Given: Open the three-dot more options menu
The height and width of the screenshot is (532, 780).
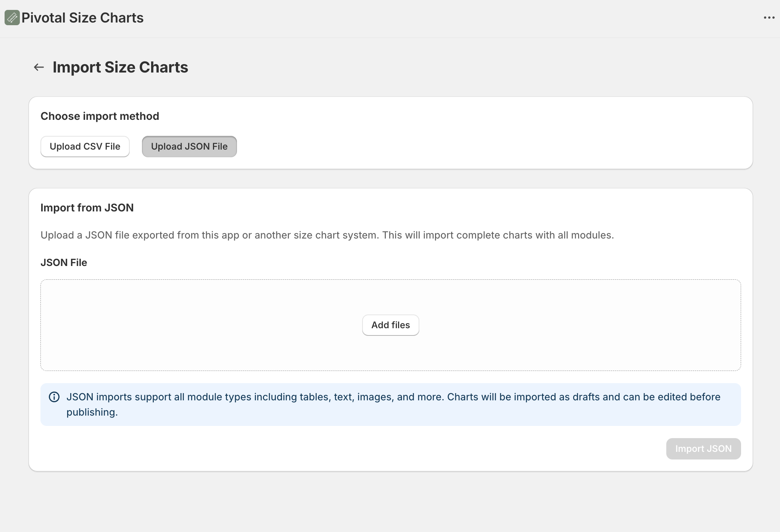Looking at the screenshot, I should pyautogui.click(x=769, y=18).
